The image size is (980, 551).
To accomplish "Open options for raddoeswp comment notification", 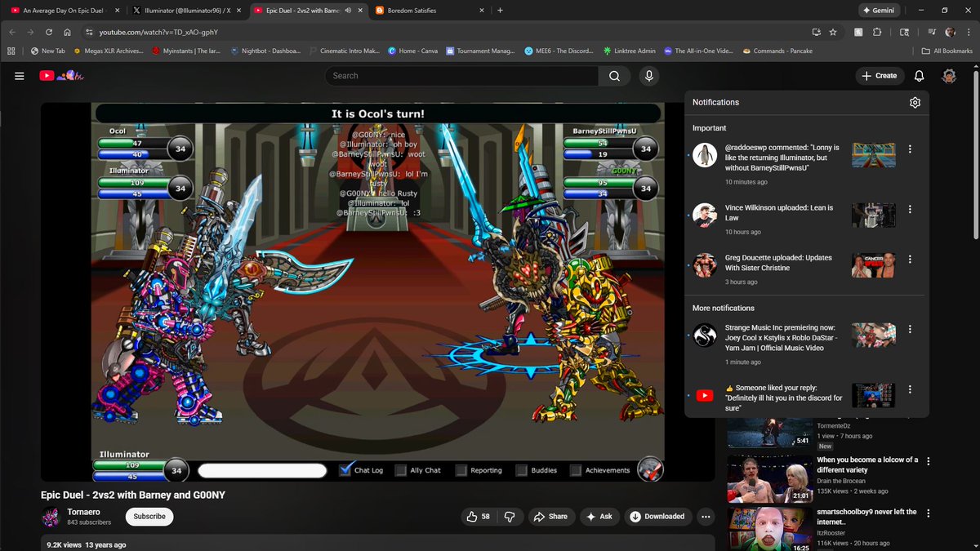I will (910, 149).
